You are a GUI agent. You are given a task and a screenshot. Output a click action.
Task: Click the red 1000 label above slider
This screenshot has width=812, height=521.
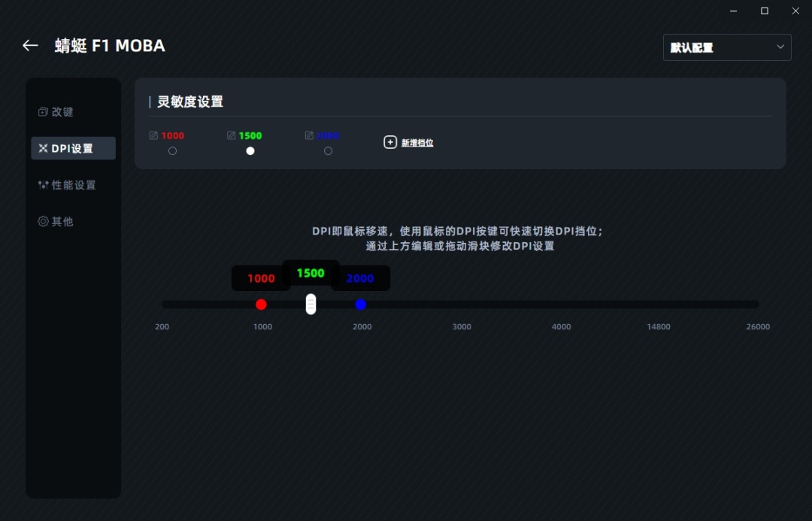pyautogui.click(x=261, y=279)
